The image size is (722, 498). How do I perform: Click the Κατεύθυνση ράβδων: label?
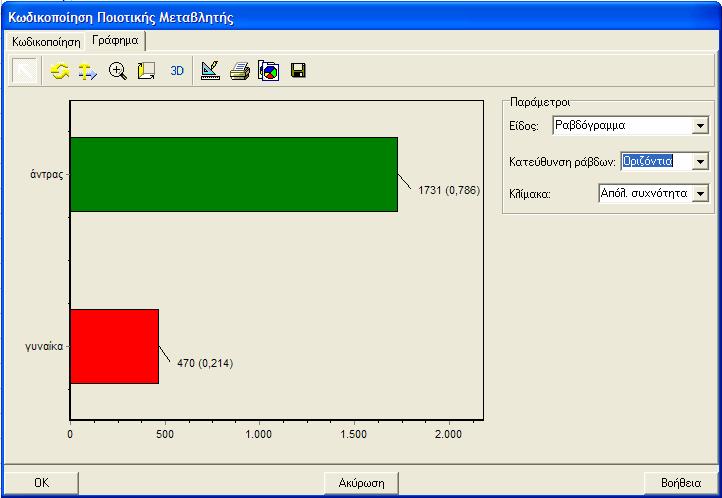562,162
